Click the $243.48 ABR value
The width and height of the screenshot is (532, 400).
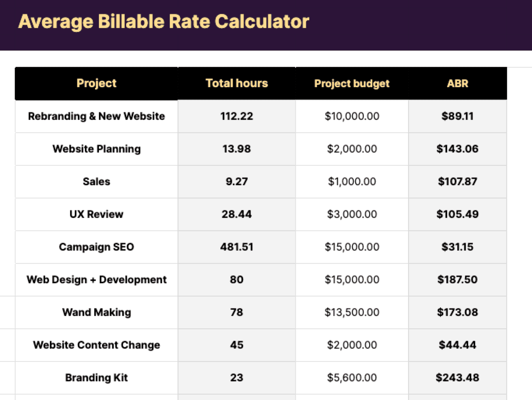(x=457, y=377)
